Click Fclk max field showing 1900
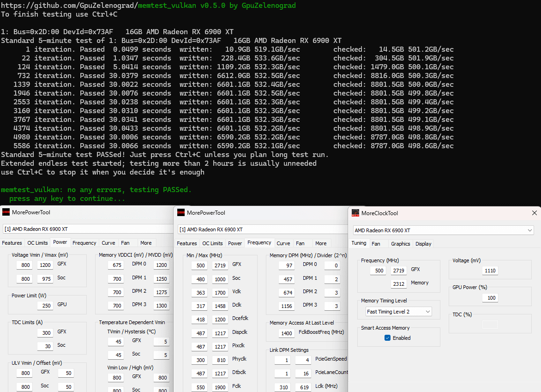The height and width of the screenshot is (392, 541). coord(219,387)
